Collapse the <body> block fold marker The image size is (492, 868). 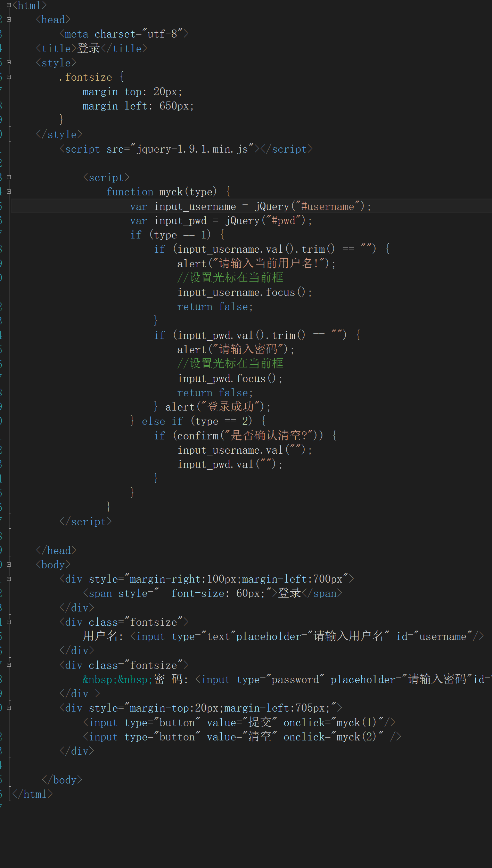point(9,565)
